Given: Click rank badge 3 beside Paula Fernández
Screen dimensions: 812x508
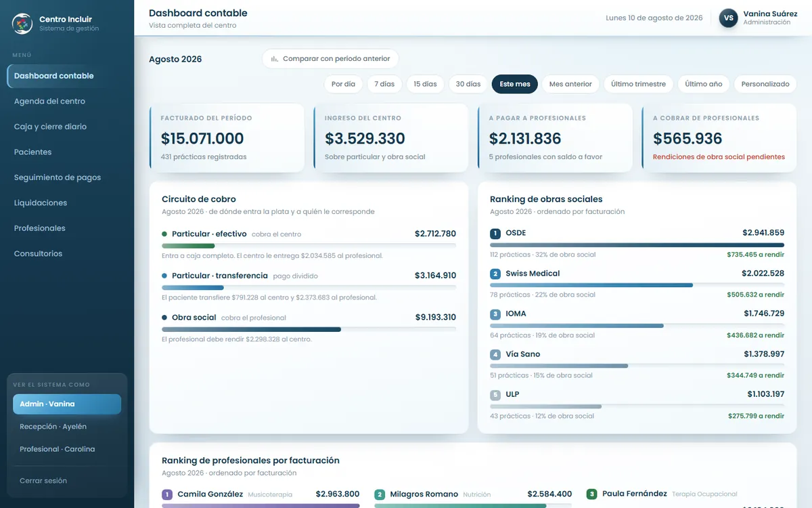Looking at the screenshot, I should pyautogui.click(x=592, y=494).
